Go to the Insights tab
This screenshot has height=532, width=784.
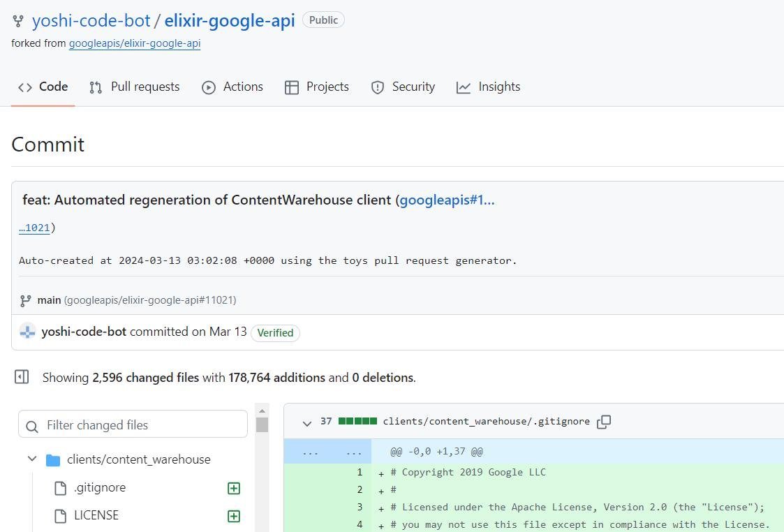488,87
